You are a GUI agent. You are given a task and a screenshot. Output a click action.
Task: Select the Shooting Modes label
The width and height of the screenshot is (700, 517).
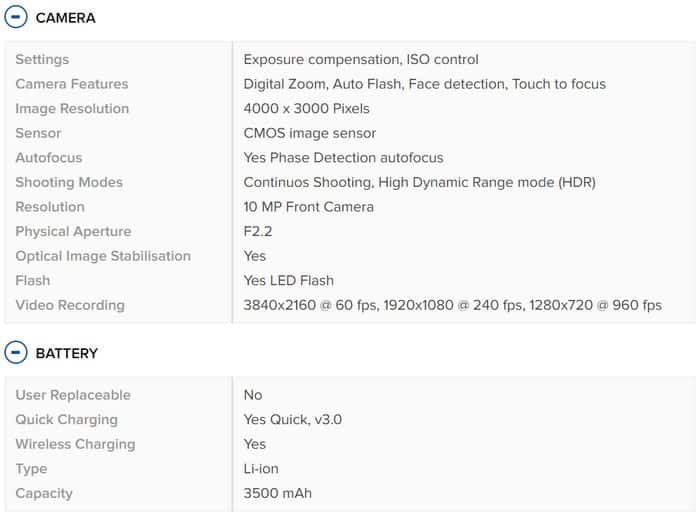point(69,182)
